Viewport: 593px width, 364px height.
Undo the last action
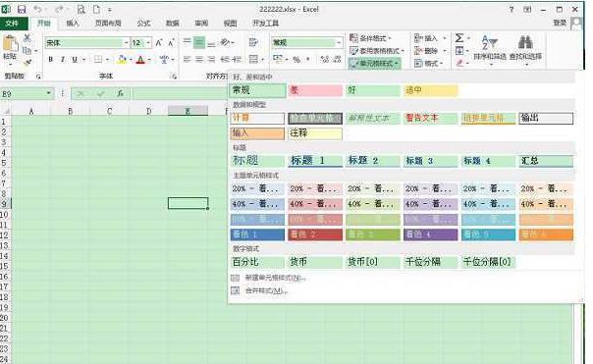coord(37,9)
